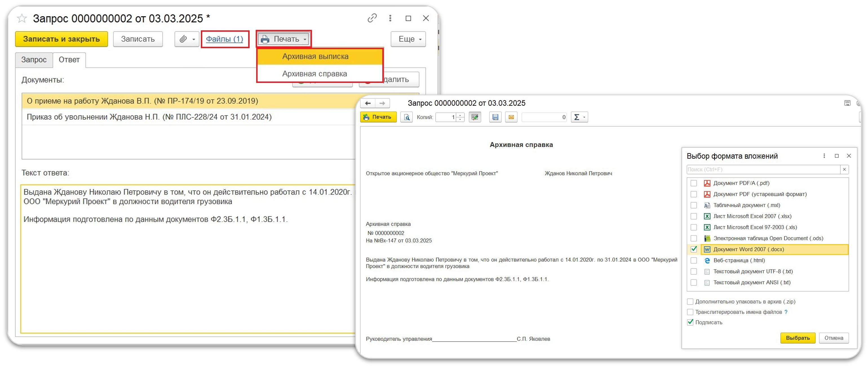Open dropdown arrow next to Sigma
Image resolution: width=868 pixels, height=367 pixels.
(x=584, y=117)
